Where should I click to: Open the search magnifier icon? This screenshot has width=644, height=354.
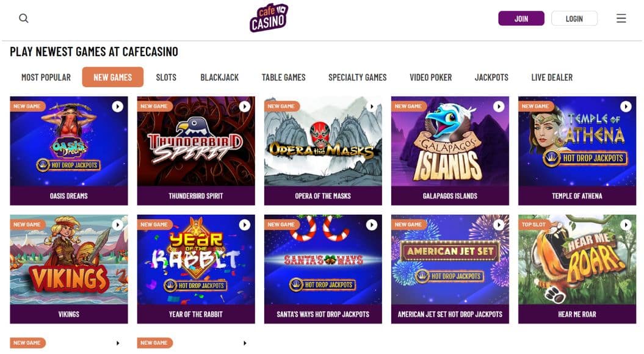24,18
